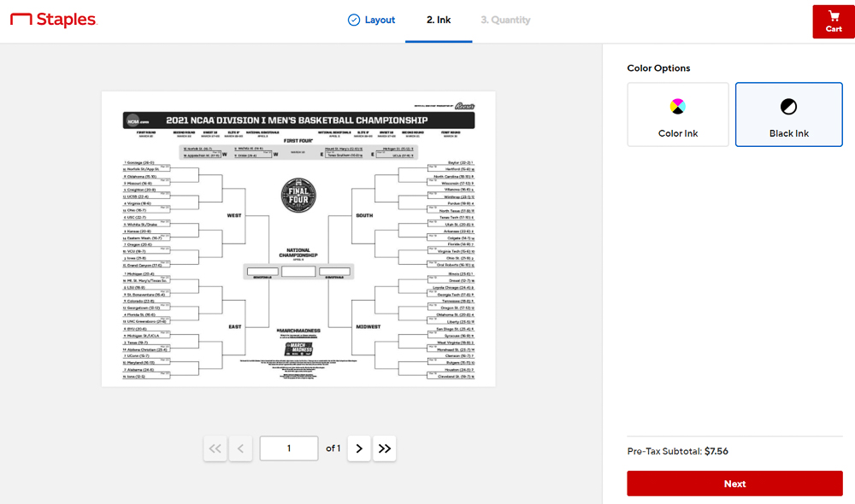The height and width of the screenshot is (504, 855).
Task: Go to the previous page
Action: (x=240, y=448)
